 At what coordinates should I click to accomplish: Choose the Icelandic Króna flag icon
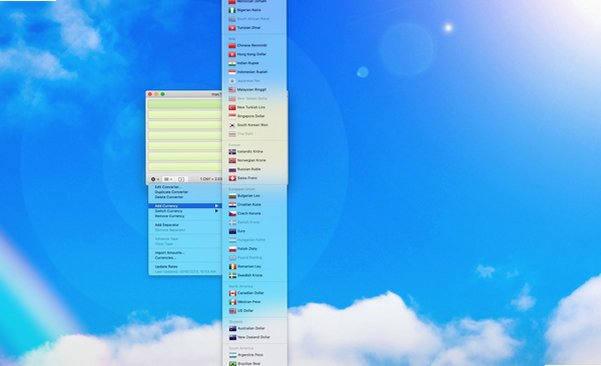coord(232,151)
